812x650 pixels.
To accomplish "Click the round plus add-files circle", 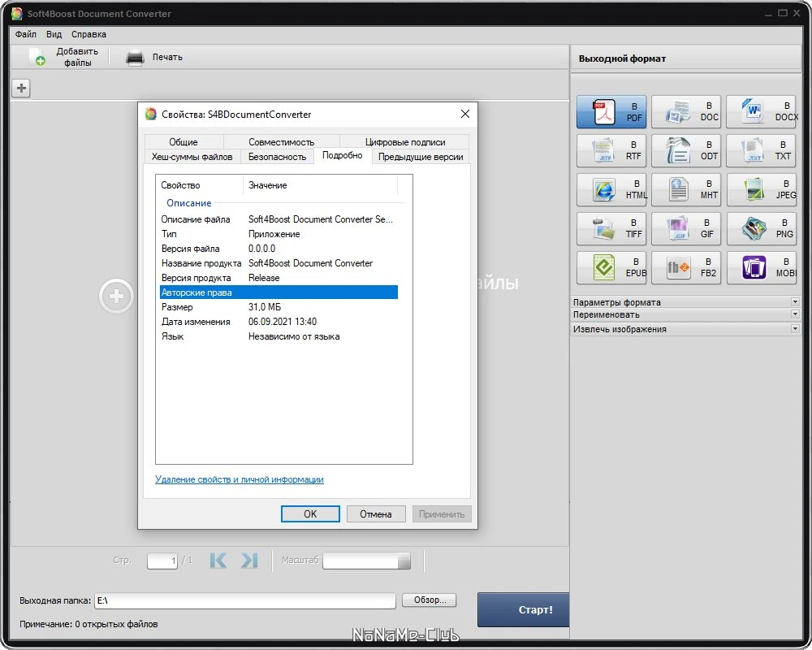I will pos(116,296).
